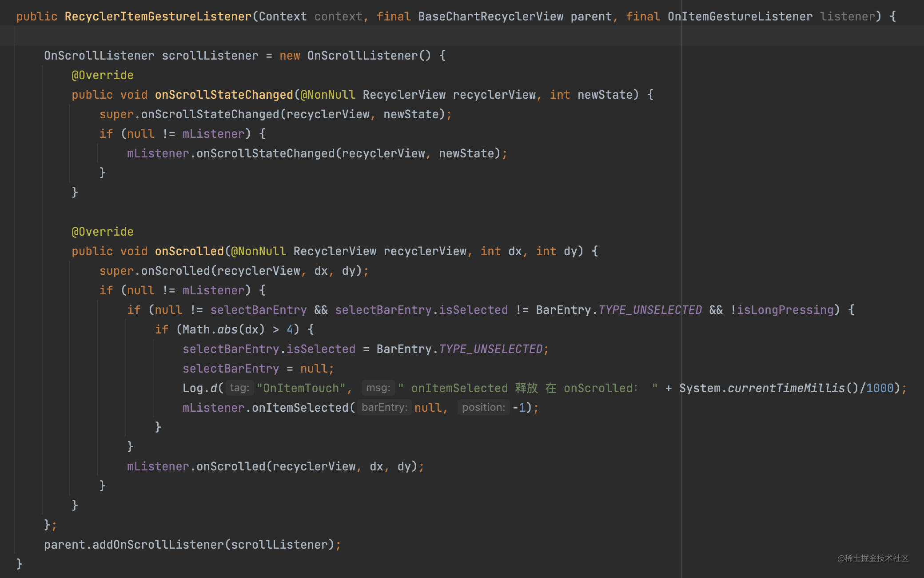Click the OnItemGestureListener parameter type
The width and height of the screenshot is (924, 578).
tap(740, 16)
